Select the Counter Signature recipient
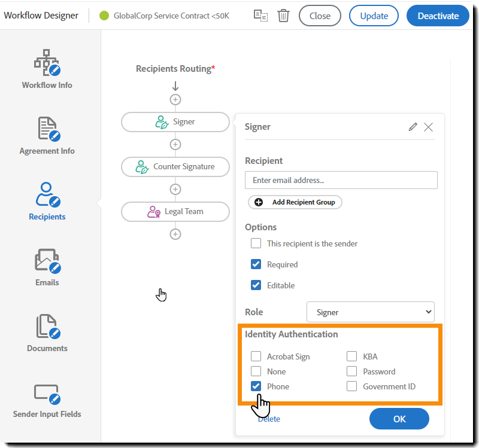Viewport: 479px width, 448px height. 175,167
